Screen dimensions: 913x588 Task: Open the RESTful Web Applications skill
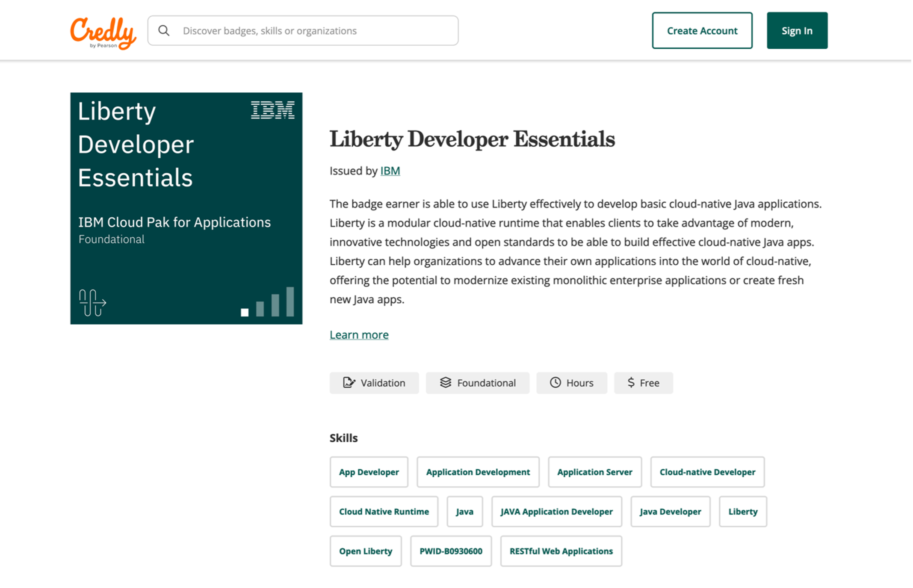pos(561,551)
